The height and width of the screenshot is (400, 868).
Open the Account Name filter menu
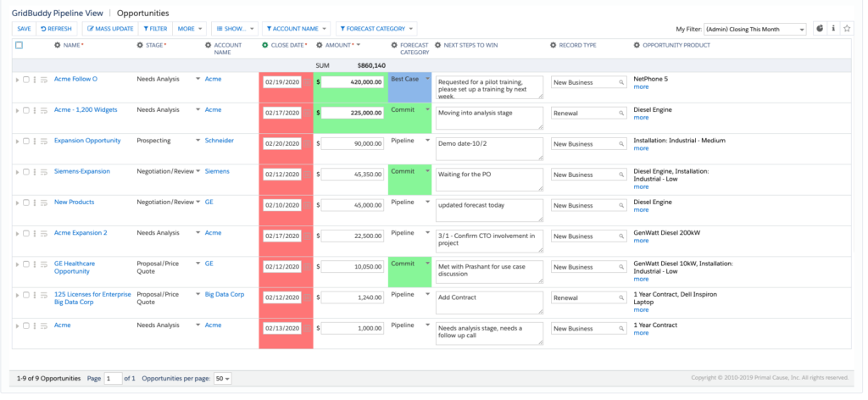pyautogui.click(x=296, y=29)
